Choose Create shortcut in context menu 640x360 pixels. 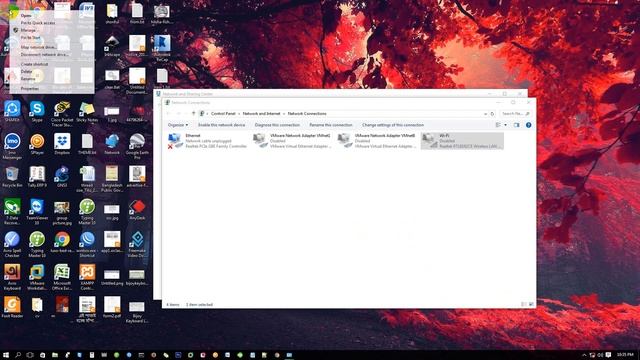point(34,64)
